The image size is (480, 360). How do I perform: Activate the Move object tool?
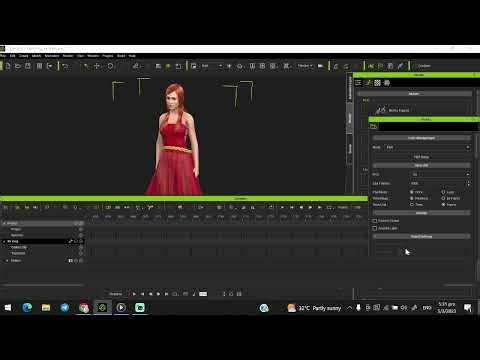coord(97,66)
